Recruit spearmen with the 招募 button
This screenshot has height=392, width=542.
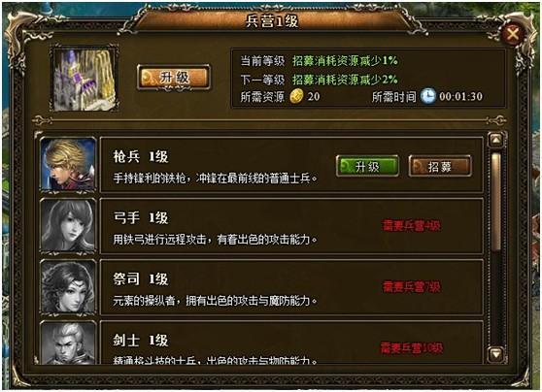click(x=440, y=167)
